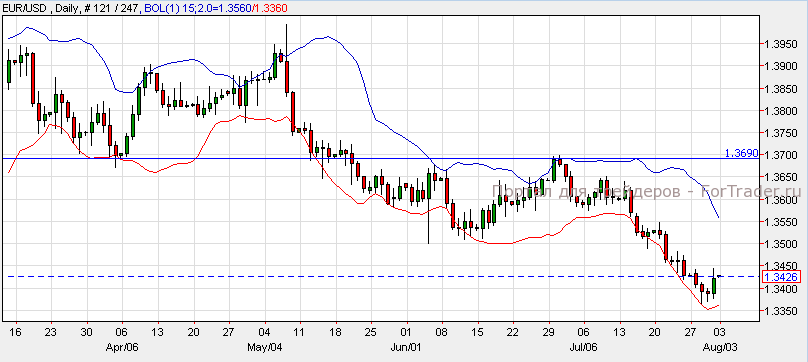Screen dimensions: 808x362
Task: Click the Jun/01 date label
Action: 407,348
